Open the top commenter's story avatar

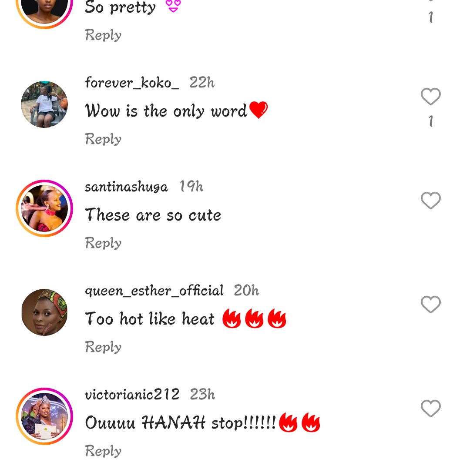pyautogui.click(x=44, y=10)
